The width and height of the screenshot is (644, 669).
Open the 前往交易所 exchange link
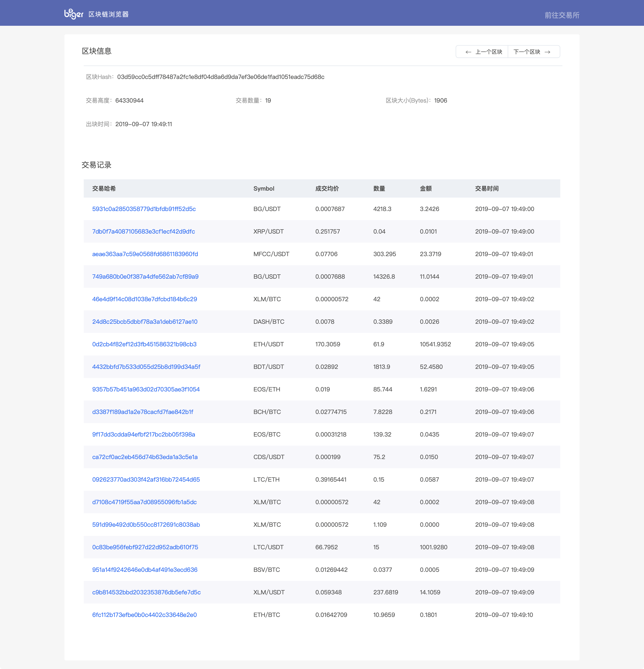pos(562,15)
